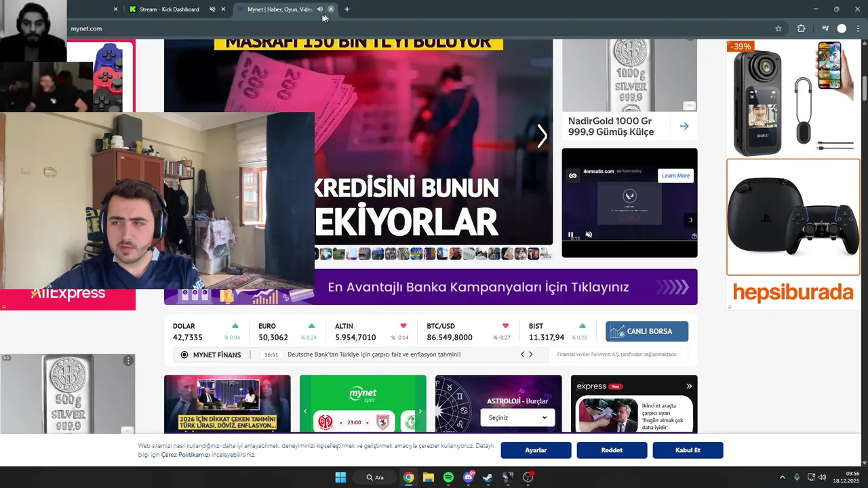The width and height of the screenshot is (868, 488).
Task: Show previous Mynet Finans news item
Action: (x=523, y=354)
